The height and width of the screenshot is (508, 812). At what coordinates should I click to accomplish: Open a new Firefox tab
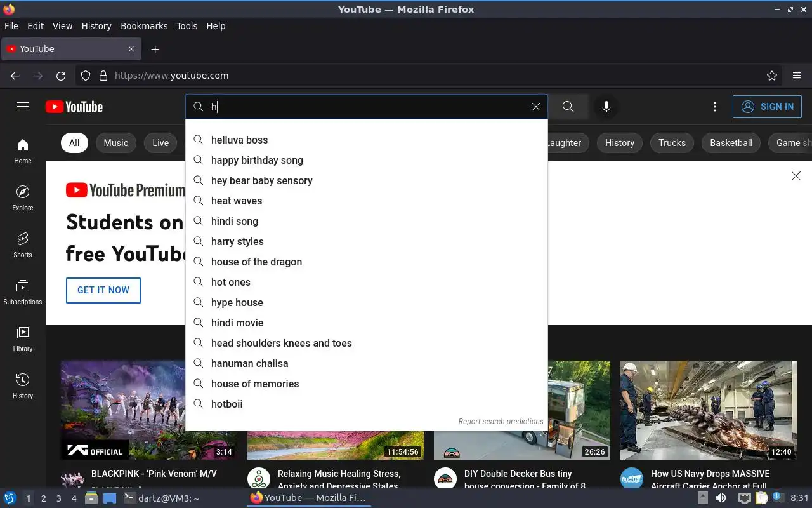tap(155, 49)
